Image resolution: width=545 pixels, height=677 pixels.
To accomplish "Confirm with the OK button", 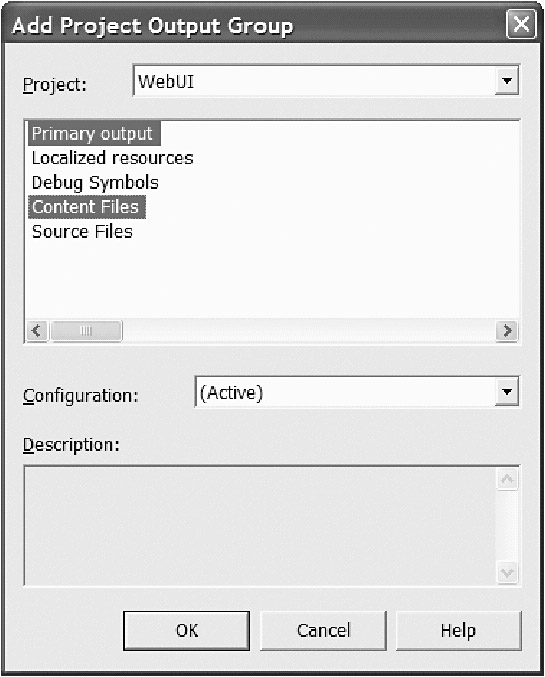I will tap(187, 630).
